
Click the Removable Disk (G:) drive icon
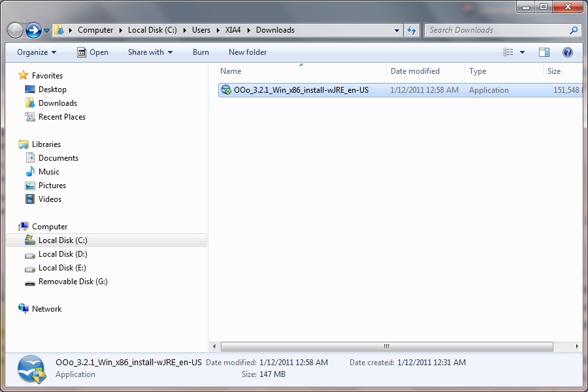30,283
